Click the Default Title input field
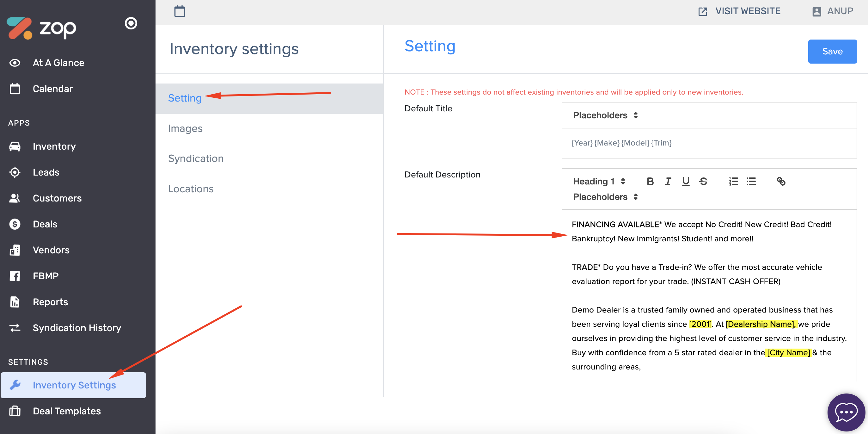 709,143
